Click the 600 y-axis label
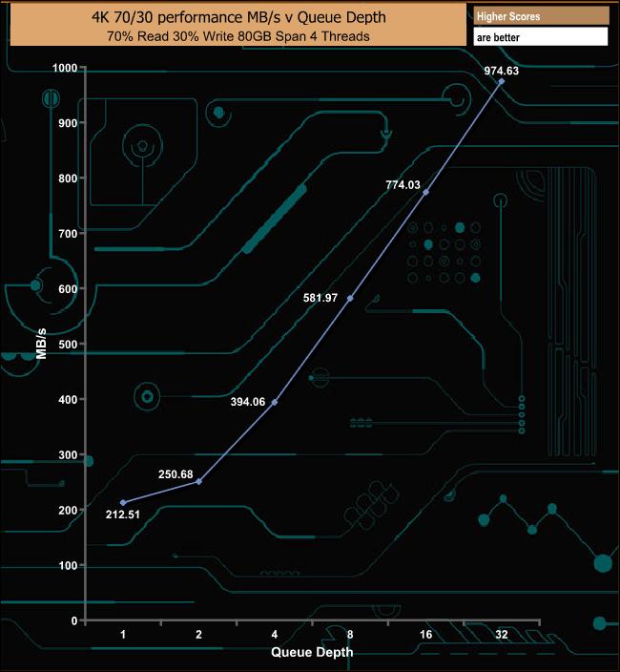Viewport: 620px width, 672px height. (68, 289)
